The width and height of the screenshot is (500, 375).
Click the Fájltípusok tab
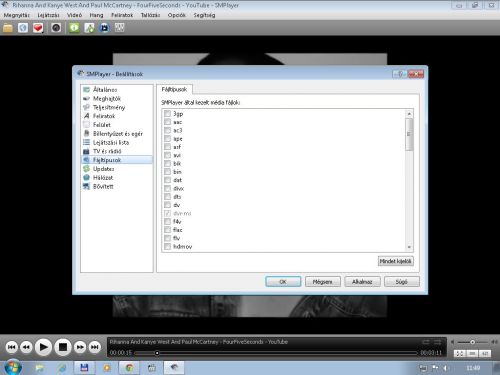pyautogui.click(x=174, y=89)
